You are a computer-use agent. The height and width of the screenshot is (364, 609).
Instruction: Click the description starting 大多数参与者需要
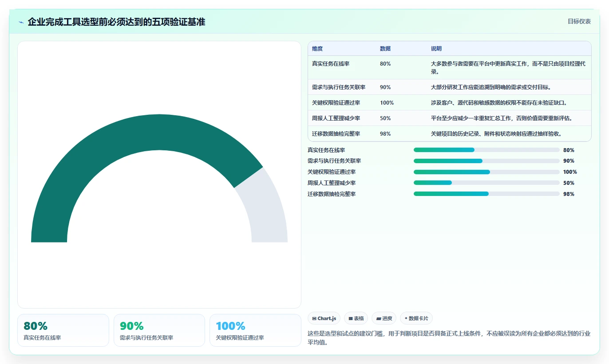(x=508, y=67)
